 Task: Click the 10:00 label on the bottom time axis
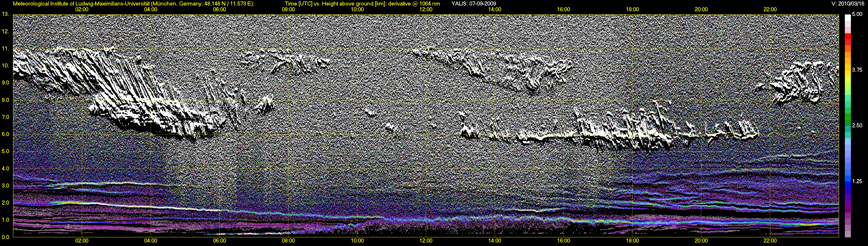tap(357, 241)
